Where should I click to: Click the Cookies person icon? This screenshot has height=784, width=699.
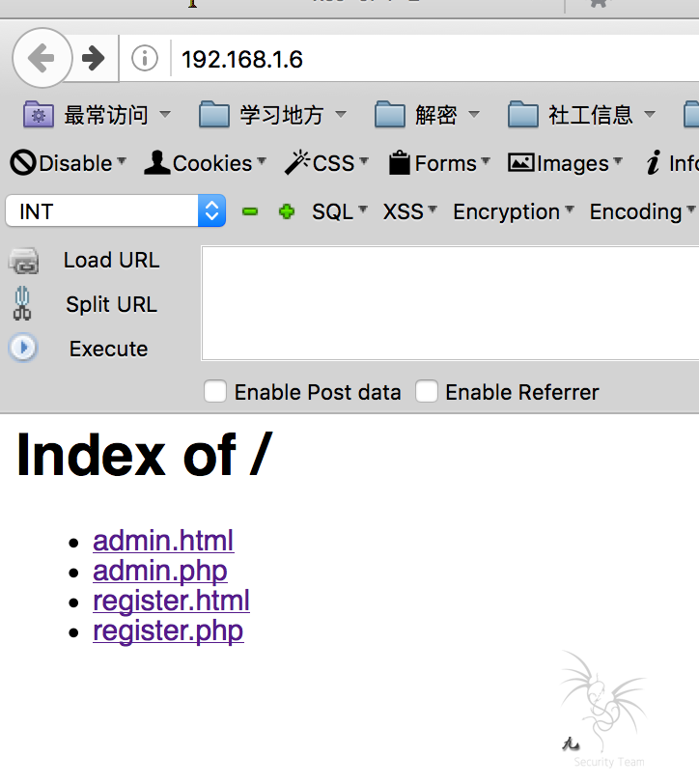(157, 162)
